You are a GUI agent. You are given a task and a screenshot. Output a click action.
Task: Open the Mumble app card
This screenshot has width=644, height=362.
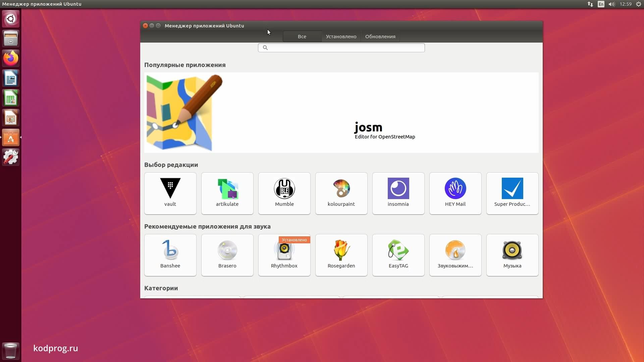(284, 193)
